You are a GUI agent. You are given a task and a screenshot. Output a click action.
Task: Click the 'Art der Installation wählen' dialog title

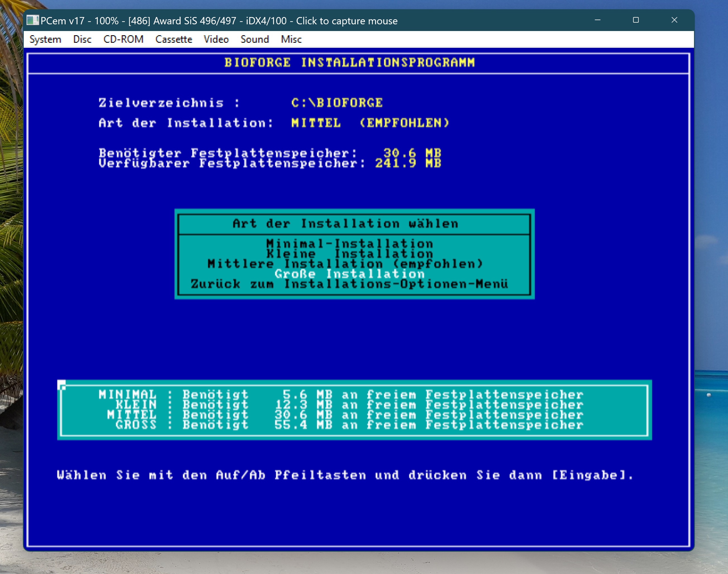pos(345,224)
